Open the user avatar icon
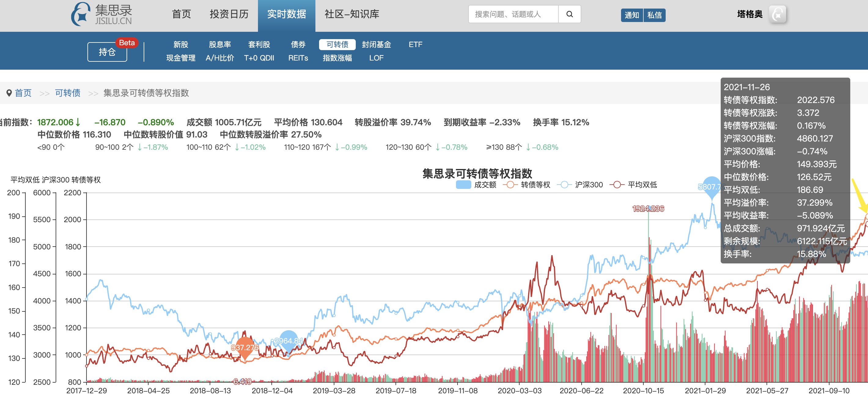Image resolution: width=868 pixels, height=404 pixels. (777, 14)
